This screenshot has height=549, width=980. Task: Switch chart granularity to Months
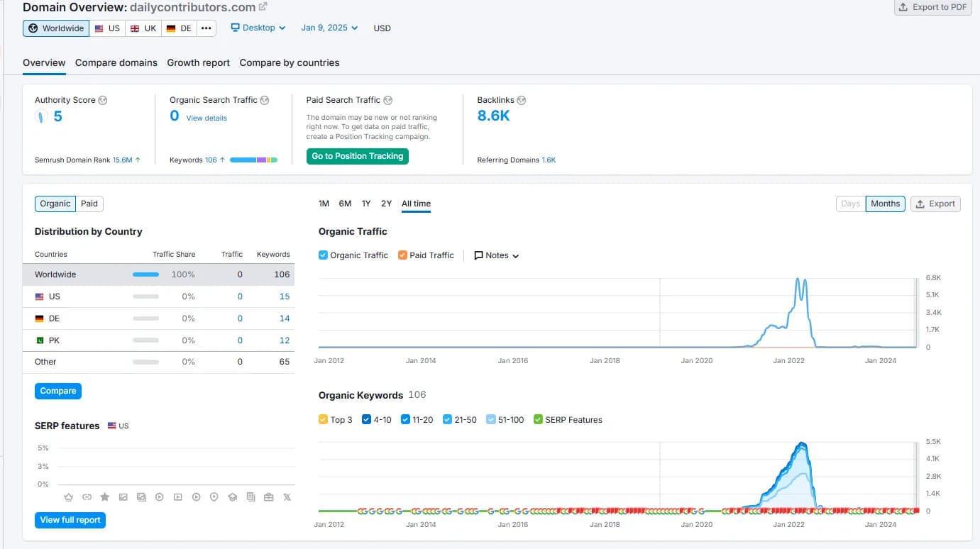click(886, 204)
